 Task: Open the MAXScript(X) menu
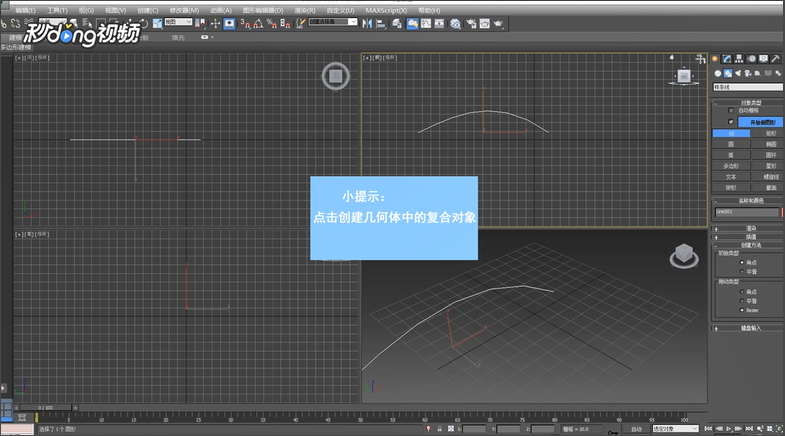click(385, 10)
